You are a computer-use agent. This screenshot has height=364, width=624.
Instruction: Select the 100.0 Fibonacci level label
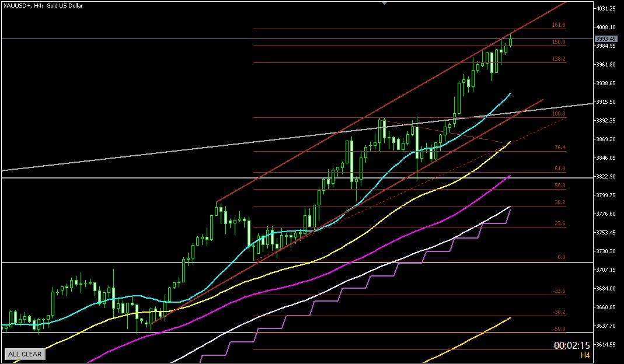point(559,114)
